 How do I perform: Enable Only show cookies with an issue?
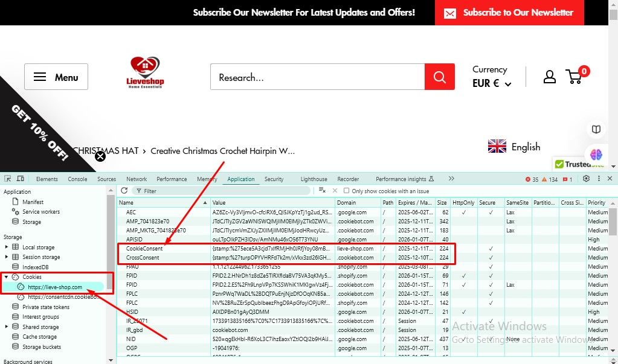coord(347,191)
